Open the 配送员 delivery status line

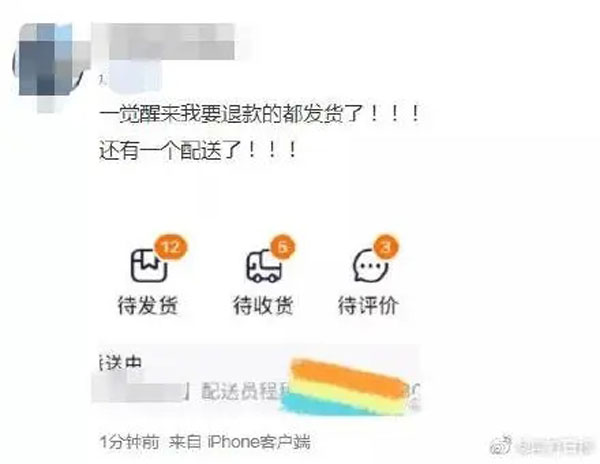256,391
